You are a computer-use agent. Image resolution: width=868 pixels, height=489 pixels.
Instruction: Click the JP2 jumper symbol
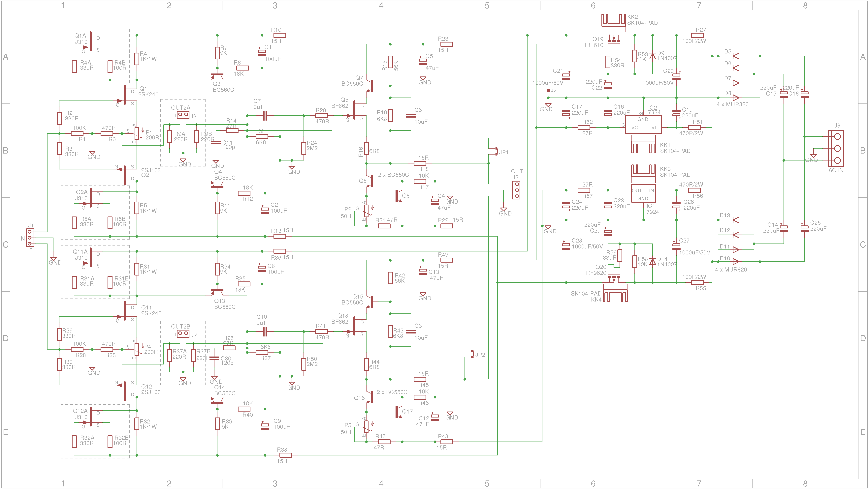(472, 354)
